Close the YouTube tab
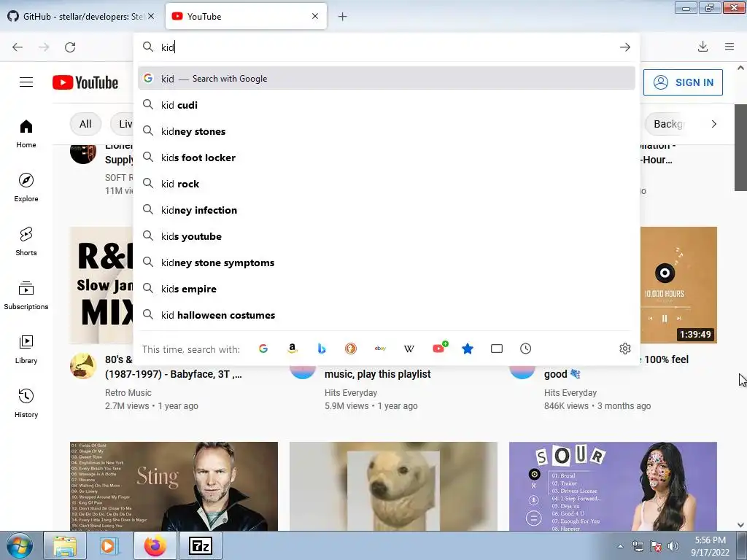The height and width of the screenshot is (560, 747). click(x=315, y=16)
